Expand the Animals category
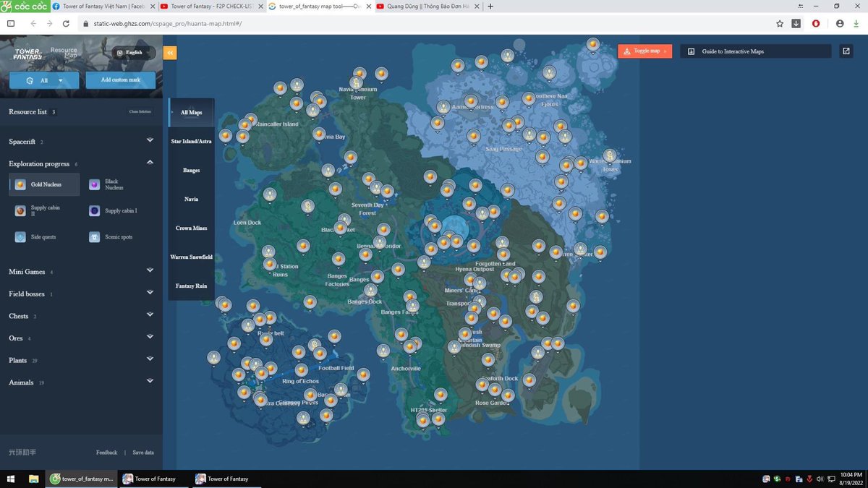 150,382
